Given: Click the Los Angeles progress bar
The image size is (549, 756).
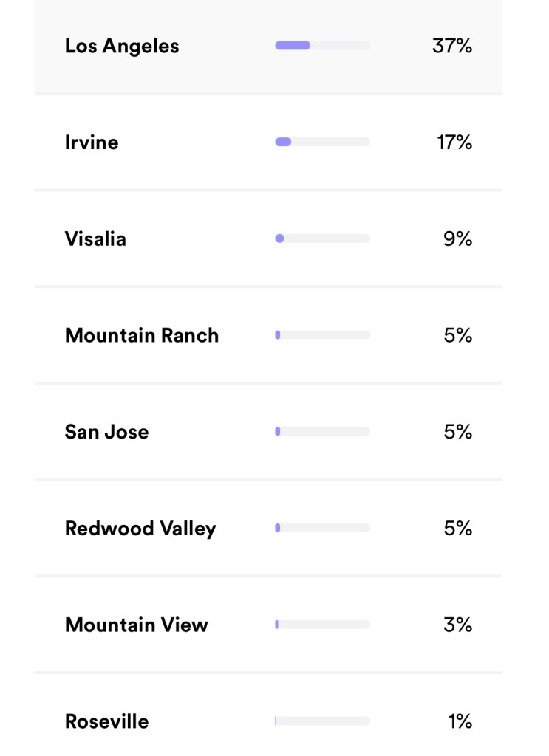Looking at the screenshot, I should tap(322, 46).
